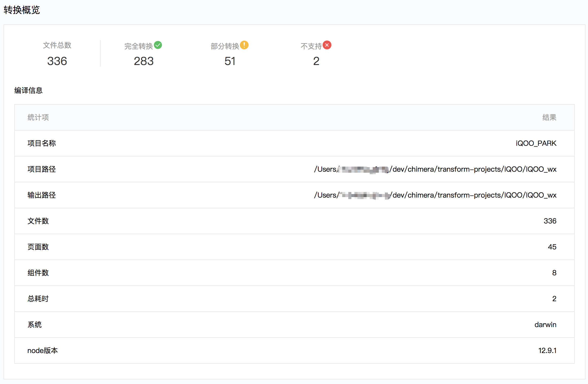The height and width of the screenshot is (384, 588).
Task: Click the 51 partially converted count
Action: 230,61
